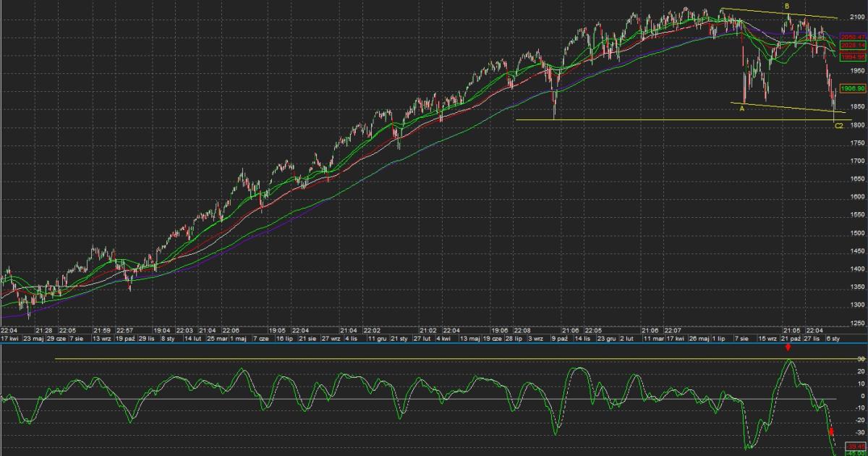868x456 pixels.
Task: Select the wave label A annotation
Action: [741, 109]
